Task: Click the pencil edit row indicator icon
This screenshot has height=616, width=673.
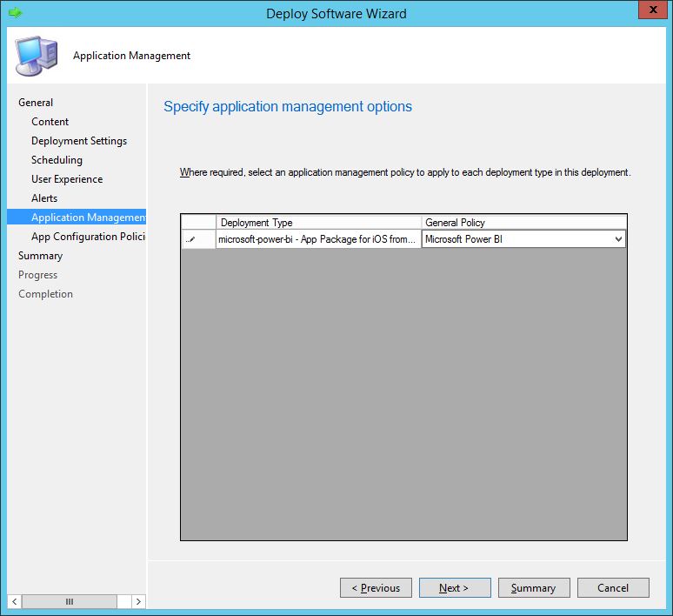Action: pos(191,239)
